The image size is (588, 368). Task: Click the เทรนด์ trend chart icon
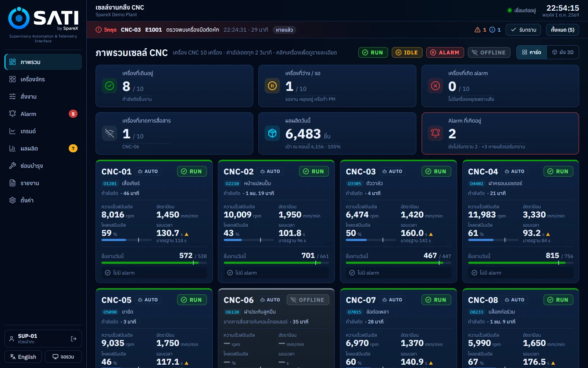tap(12, 131)
